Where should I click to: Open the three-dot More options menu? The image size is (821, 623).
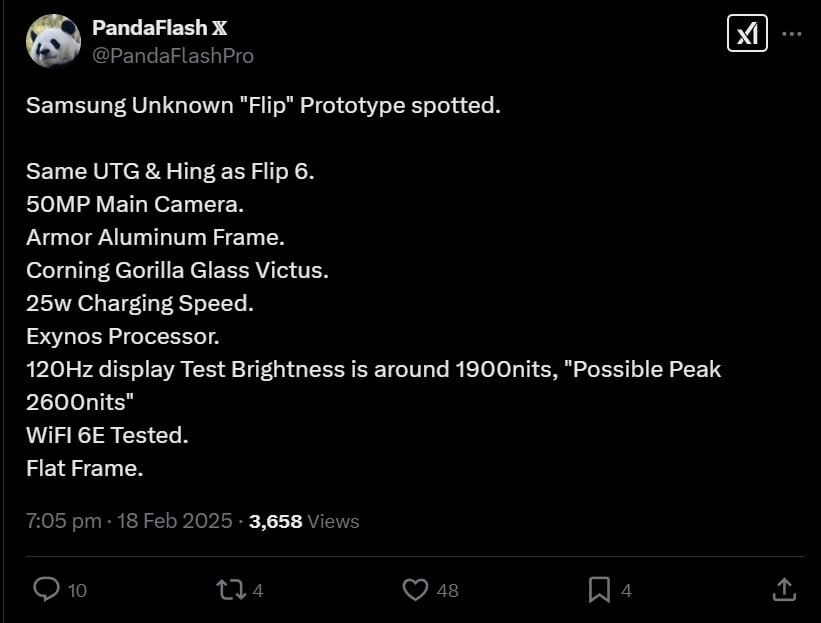coord(792,34)
